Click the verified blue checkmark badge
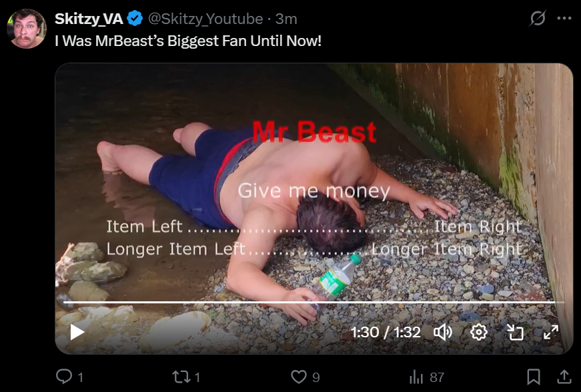 click(135, 19)
